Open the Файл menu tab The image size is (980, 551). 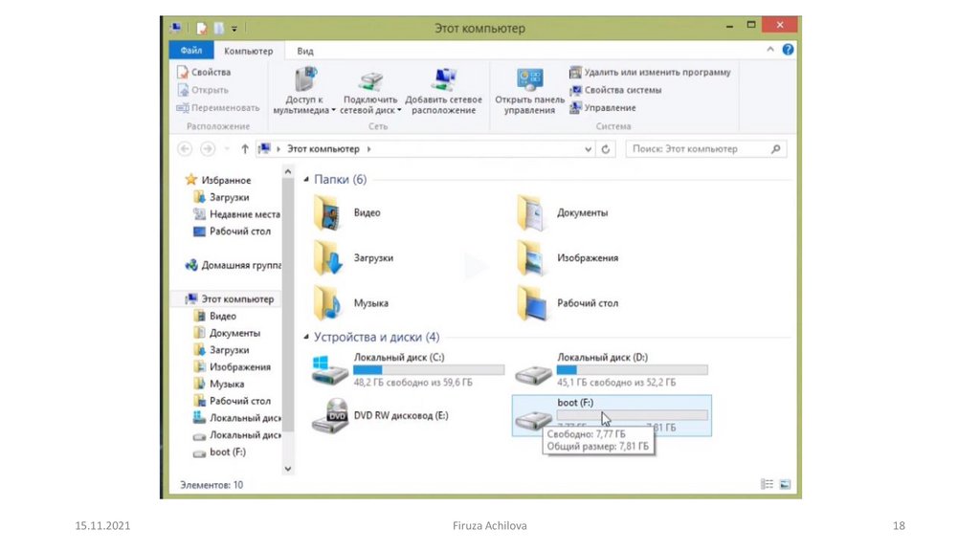coord(190,51)
